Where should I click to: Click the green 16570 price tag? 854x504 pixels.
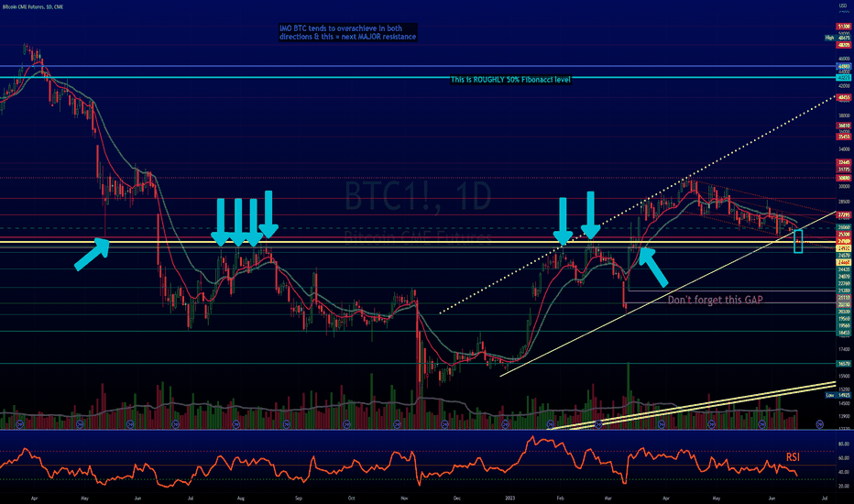point(844,364)
